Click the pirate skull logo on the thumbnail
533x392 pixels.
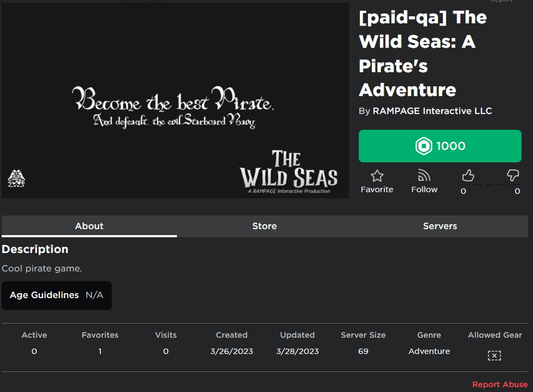[x=16, y=179]
